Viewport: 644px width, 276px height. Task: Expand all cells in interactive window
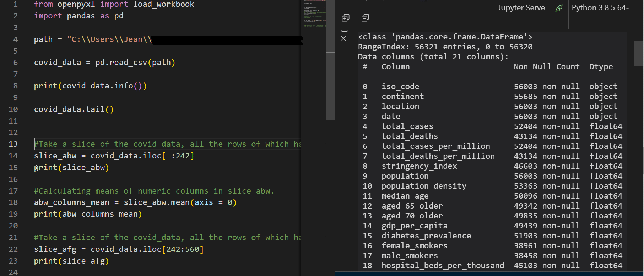[345, 18]
